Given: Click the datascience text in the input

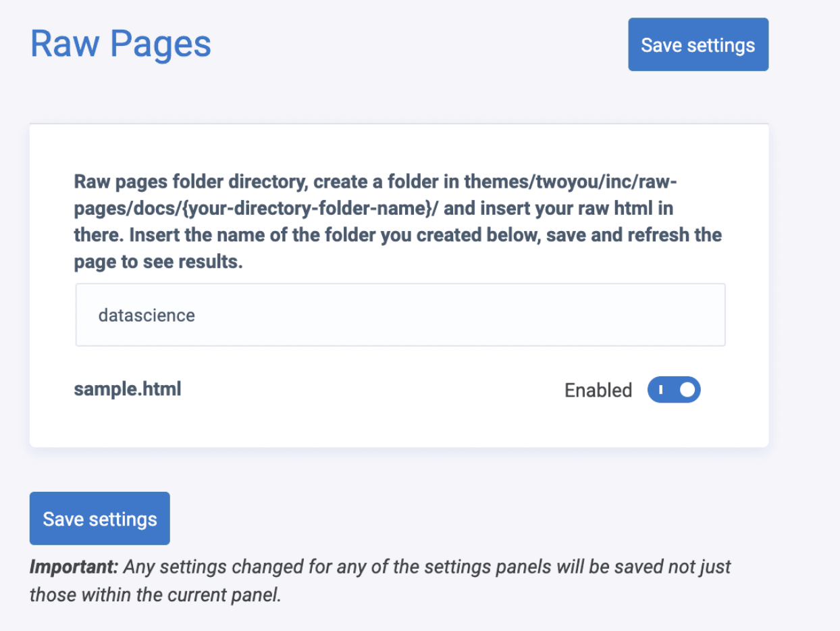Looking at the screenshot, I should coord(147,315).
